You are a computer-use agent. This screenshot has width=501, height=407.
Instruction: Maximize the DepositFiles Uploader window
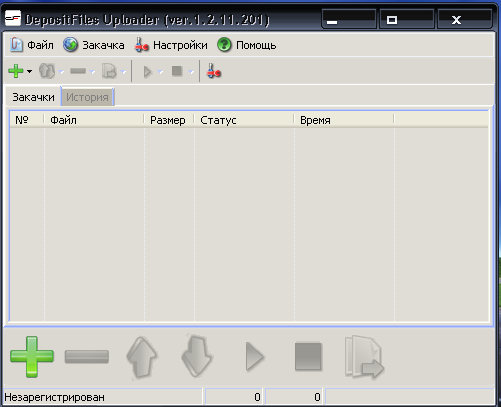[406, 19]
